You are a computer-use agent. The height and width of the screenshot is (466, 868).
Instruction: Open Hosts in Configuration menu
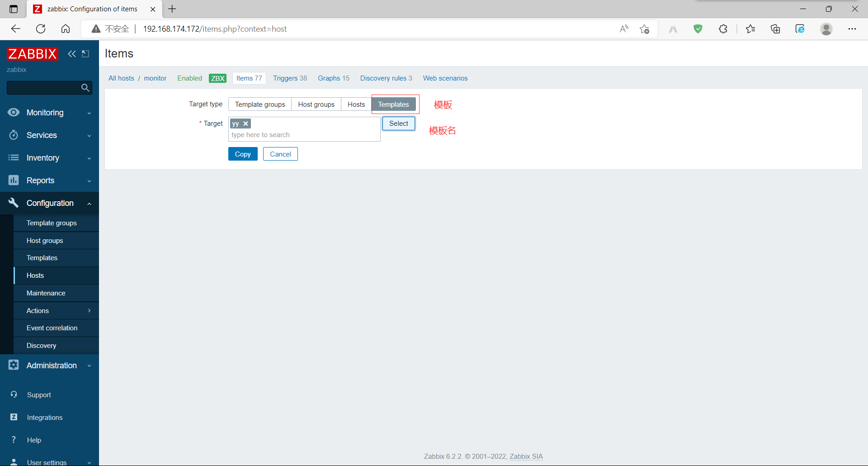56,276
